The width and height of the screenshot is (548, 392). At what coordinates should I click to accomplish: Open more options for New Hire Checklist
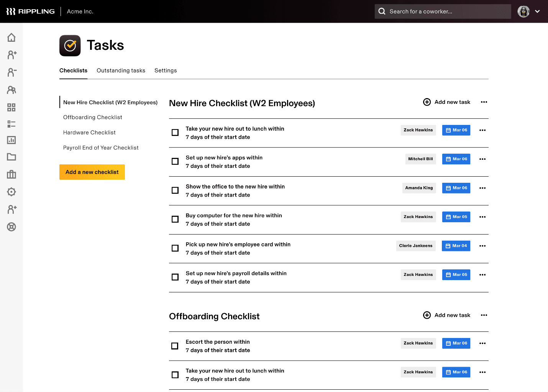[484, 102]
